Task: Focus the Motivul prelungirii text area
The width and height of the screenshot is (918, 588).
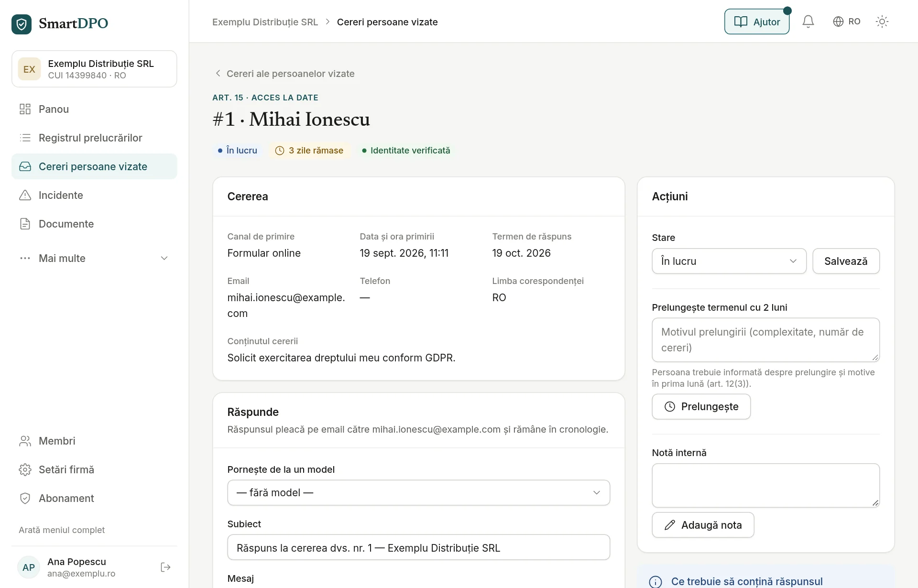Action: tap(765, 340)
